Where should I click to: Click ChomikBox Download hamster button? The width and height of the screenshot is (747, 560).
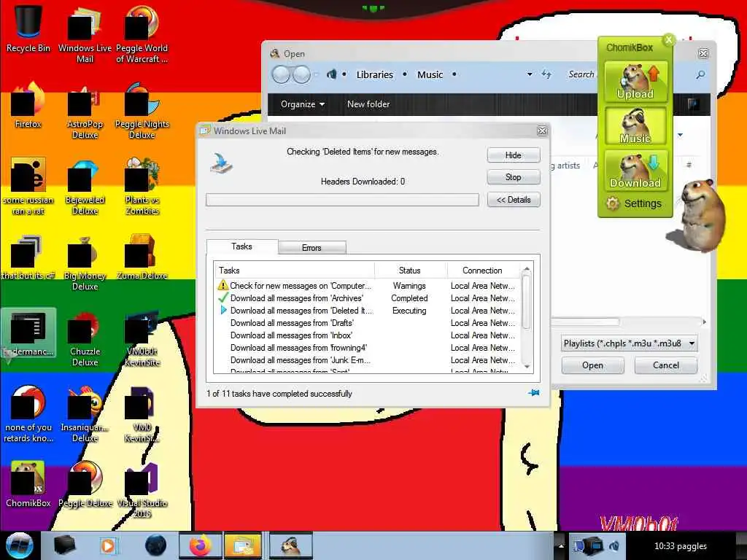[635, 170]
